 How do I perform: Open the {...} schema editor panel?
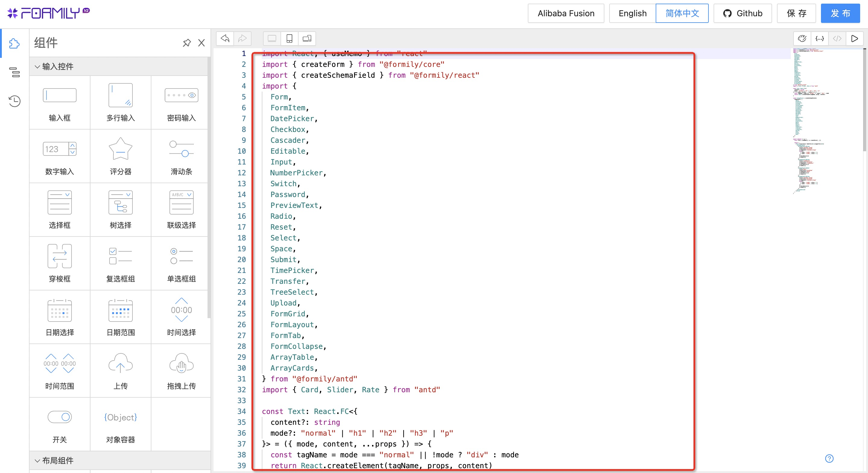pyautogui.click(x=820, y=38)
